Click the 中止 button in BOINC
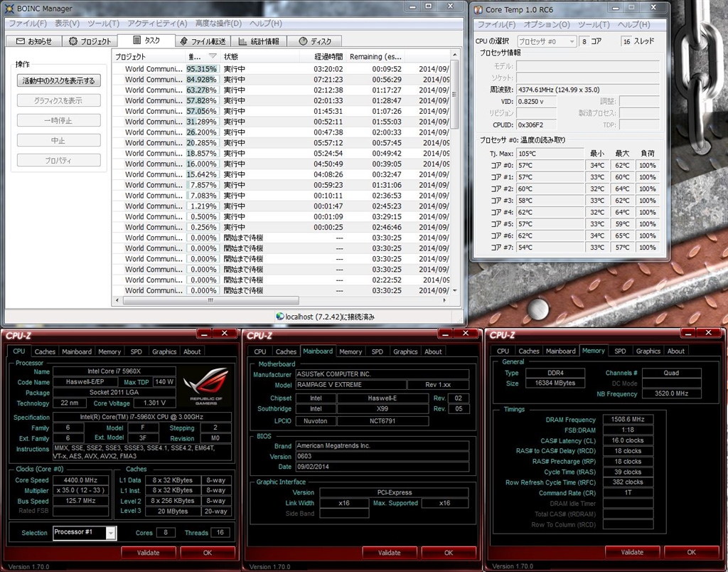Screen dimensions: 728x572 pyautogui.click(x=58, y=140)
